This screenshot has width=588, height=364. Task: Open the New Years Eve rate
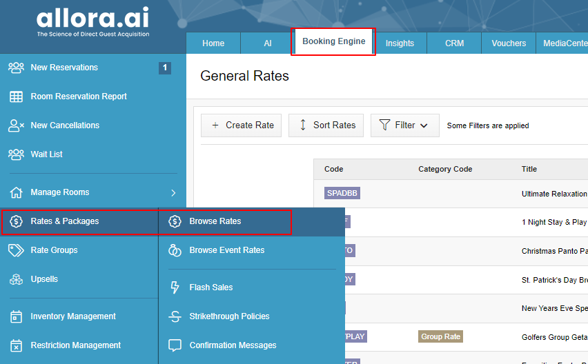554,309
